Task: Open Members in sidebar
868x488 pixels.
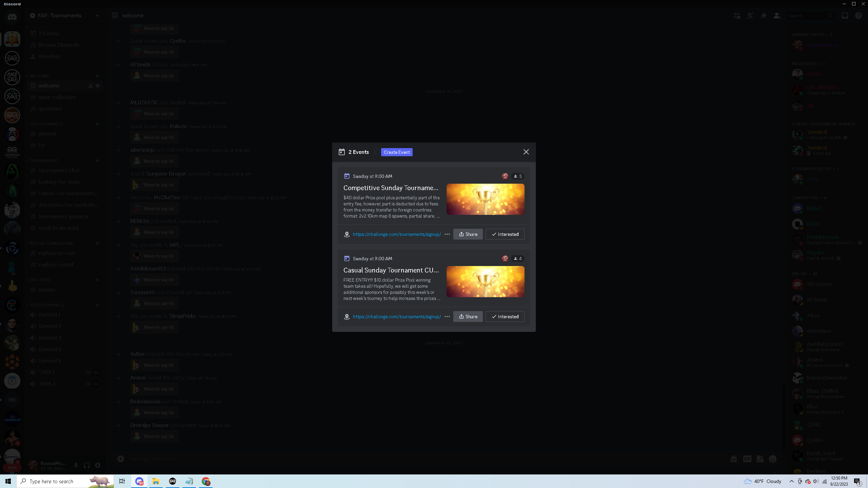Action: coord(64,57)
